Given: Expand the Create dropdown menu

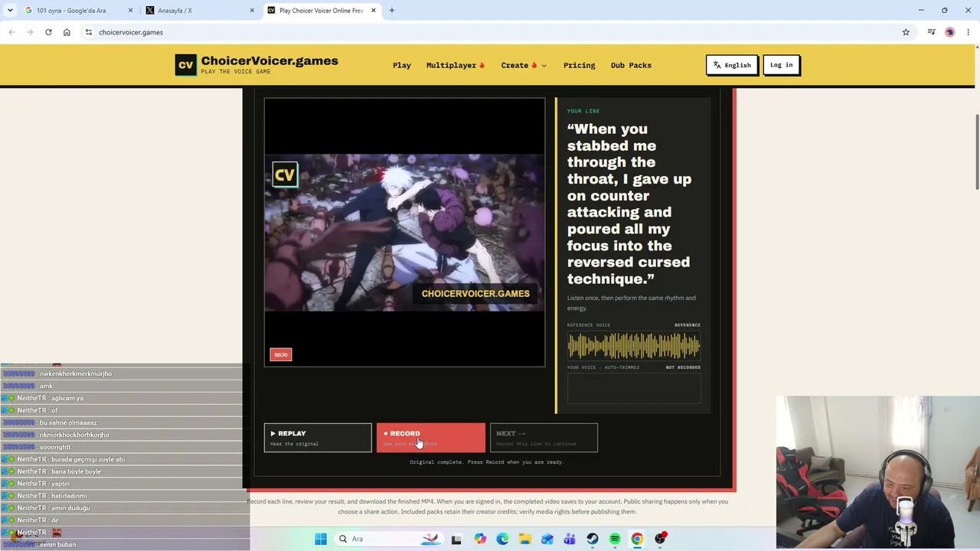Looking at the screenshot, I should [524, 65].
